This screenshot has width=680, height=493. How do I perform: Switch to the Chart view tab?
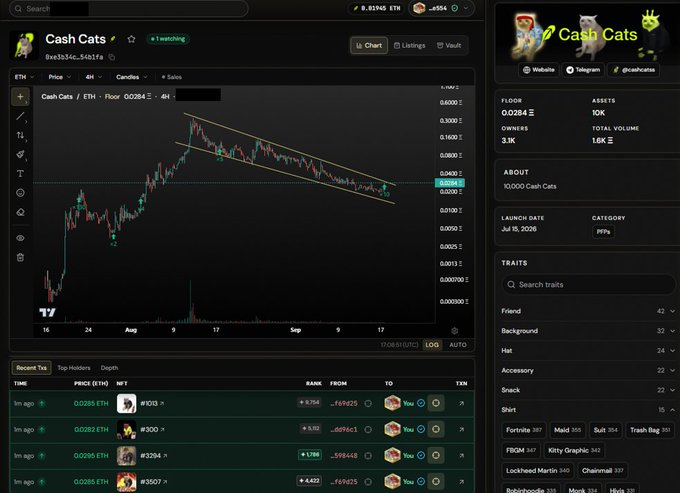tap(369, 46)
